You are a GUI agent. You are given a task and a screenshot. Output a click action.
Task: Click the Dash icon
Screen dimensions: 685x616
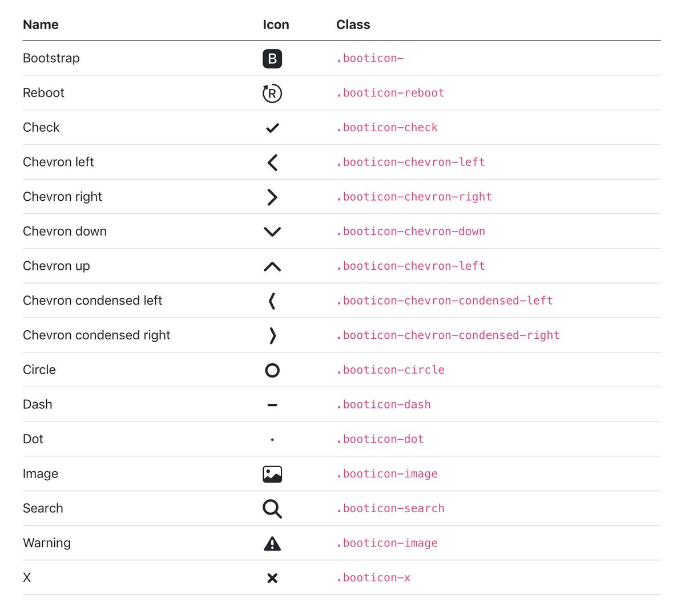(272, 404)
